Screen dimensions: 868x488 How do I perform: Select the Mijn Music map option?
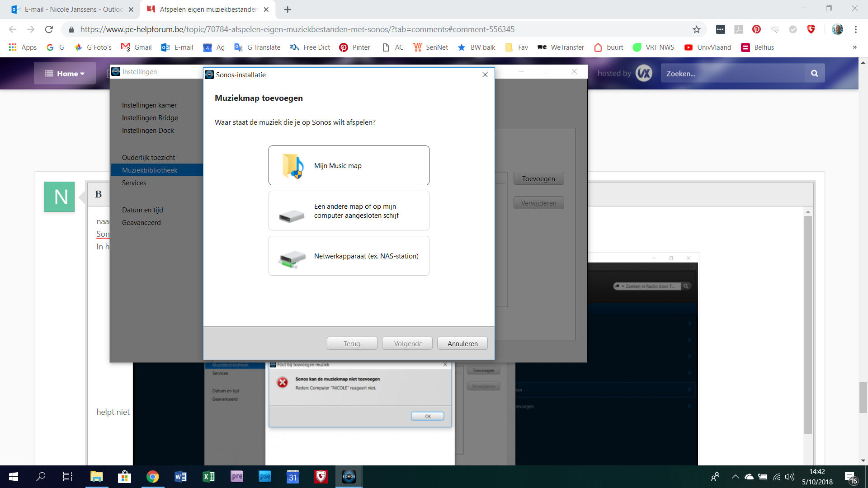click(349, 165)
